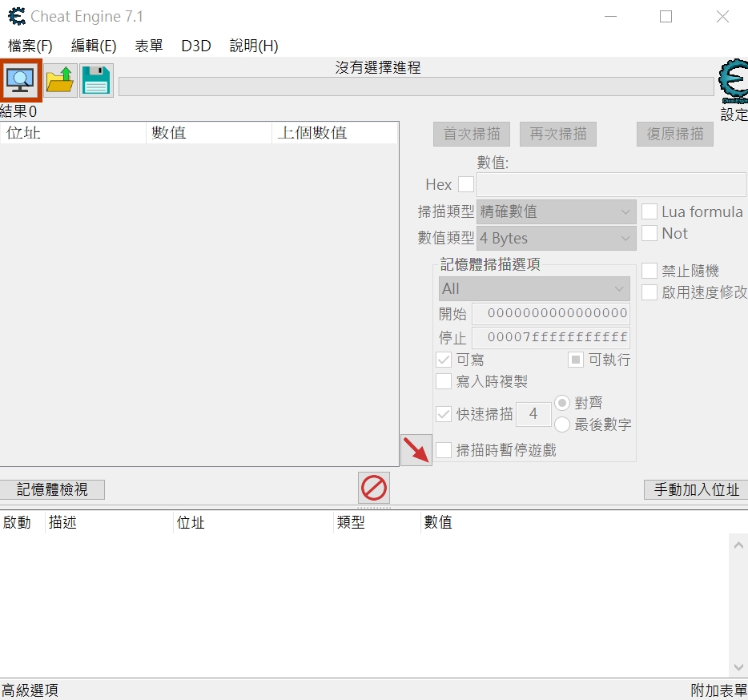Click the Cheat Engine title bar icon
748x700 pixels.
click(17, 16)
